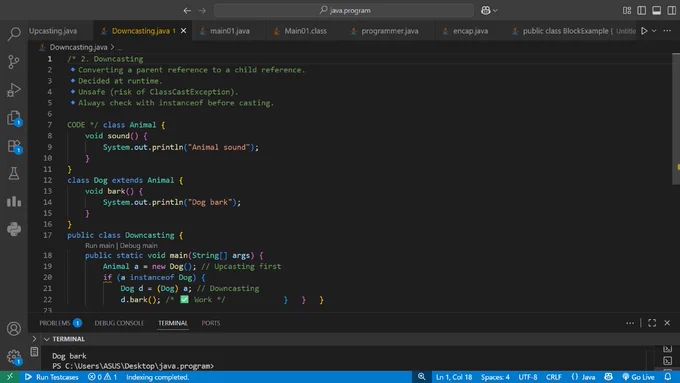Switch to the main01.java tab
Screen dimensions: 680x383
pyautogui.click(x=230, y=31)
